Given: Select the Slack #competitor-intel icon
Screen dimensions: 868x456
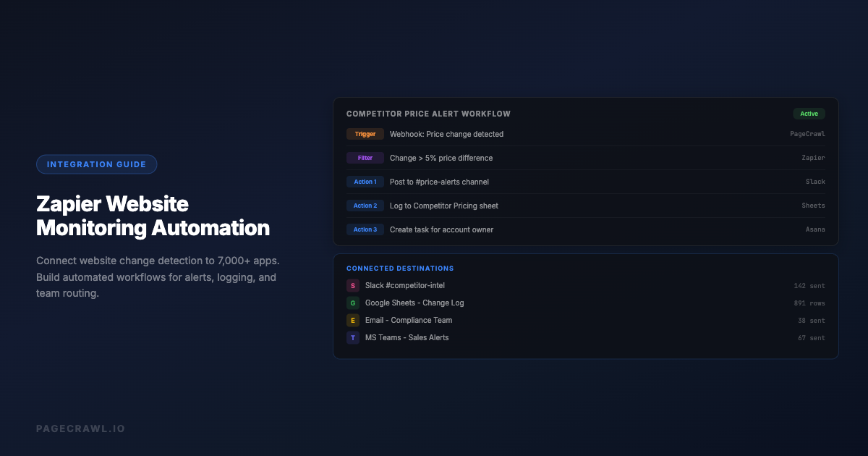Looking at the screenshot, I should click(353, 285).
